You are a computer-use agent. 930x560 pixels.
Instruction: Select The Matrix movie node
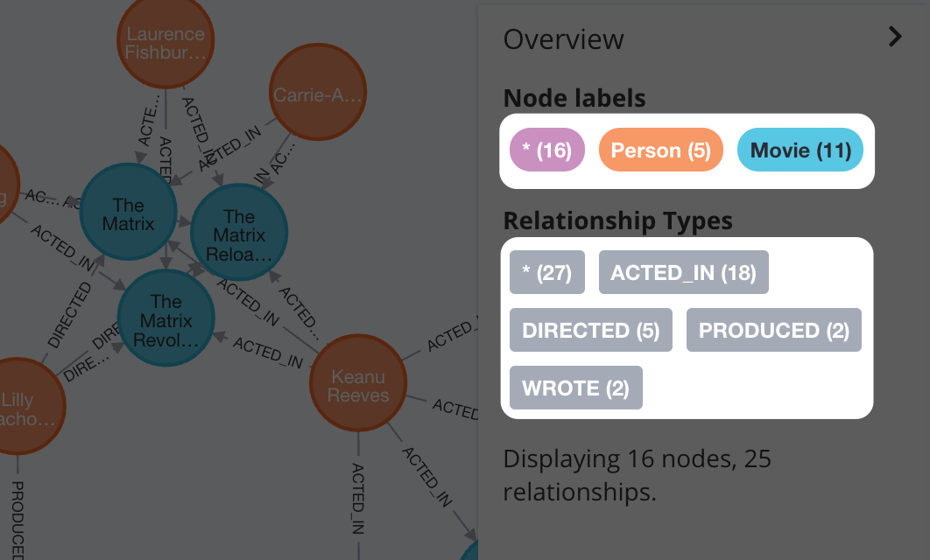point(128,212)
